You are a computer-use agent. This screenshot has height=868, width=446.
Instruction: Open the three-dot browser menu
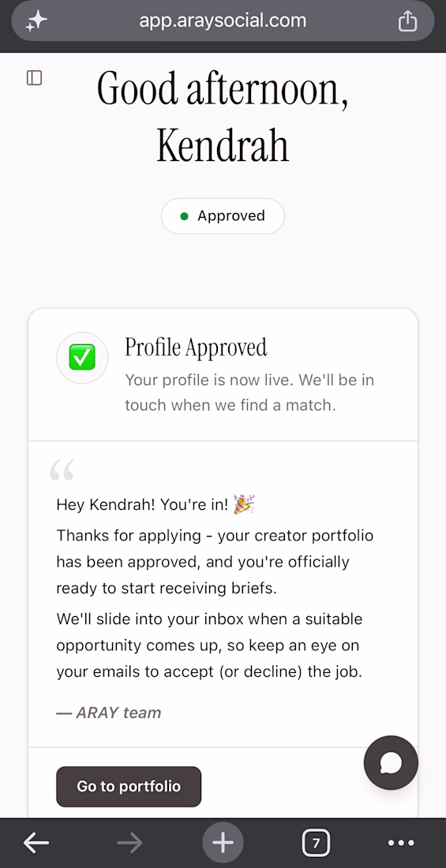[x=401, y=843]
